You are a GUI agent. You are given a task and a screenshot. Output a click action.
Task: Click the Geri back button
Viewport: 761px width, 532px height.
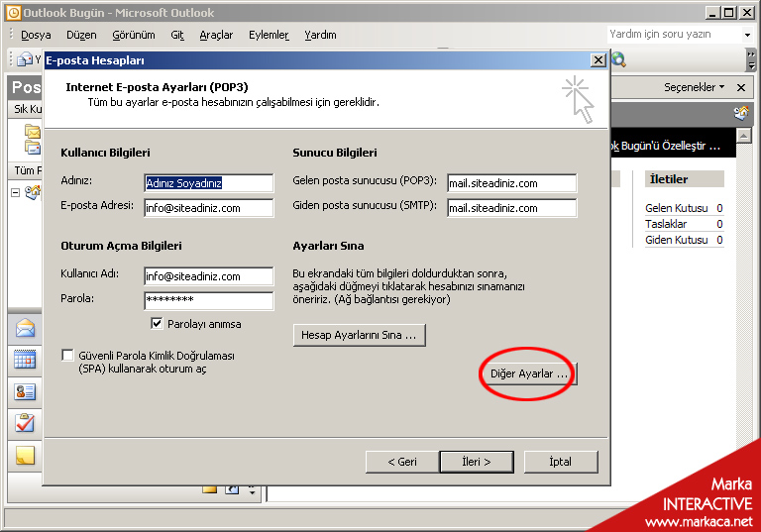coord(402,462)
